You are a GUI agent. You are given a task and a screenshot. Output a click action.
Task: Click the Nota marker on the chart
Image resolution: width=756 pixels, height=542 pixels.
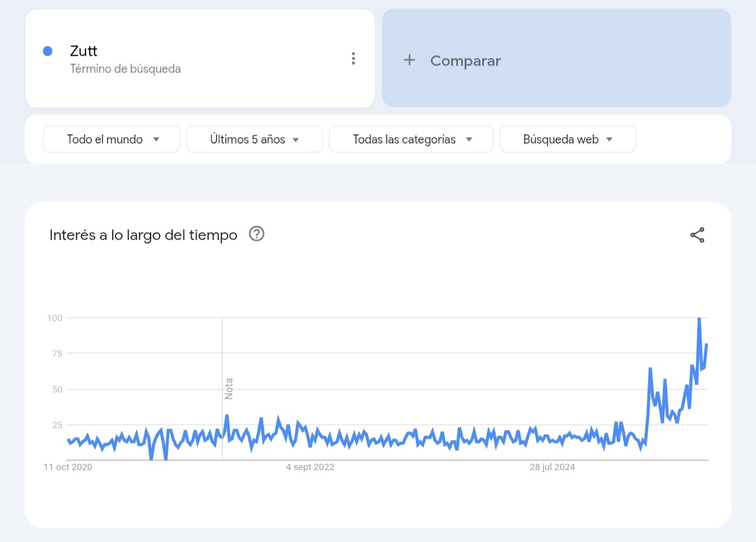point(228,388)
